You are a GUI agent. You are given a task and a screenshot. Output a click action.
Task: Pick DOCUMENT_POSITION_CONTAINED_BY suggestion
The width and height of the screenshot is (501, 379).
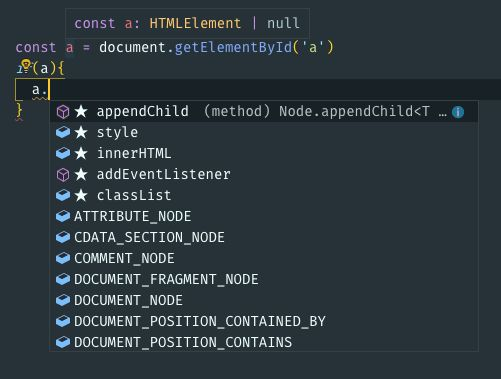click(x=264, y=321)
